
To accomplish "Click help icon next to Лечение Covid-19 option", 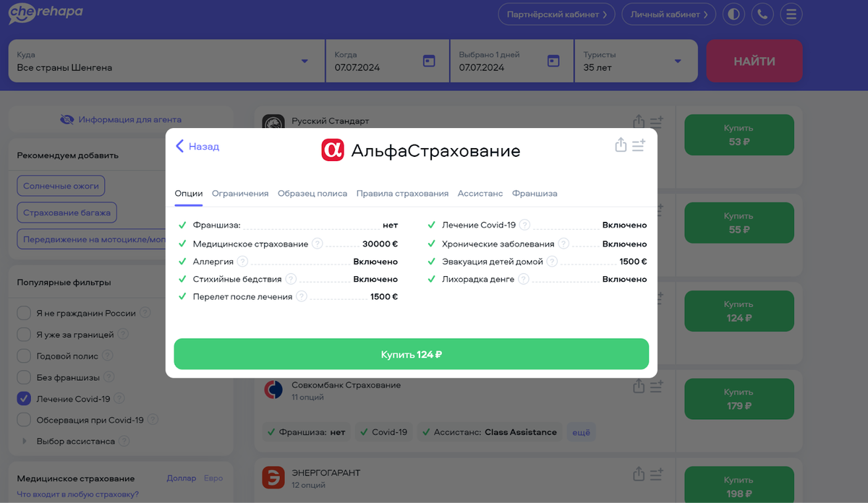I will point(525,225).
